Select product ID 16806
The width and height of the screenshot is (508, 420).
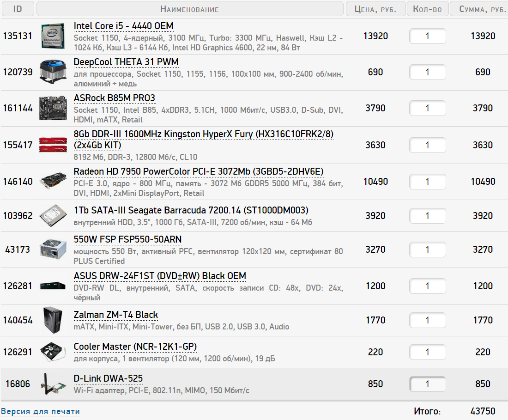pyautogui.click(x=18, y=384)
